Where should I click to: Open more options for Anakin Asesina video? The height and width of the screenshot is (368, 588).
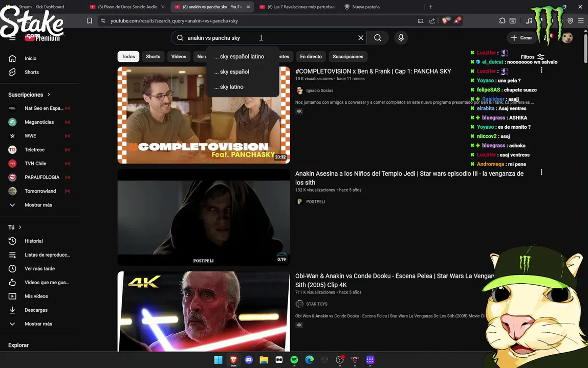[541, 172]
